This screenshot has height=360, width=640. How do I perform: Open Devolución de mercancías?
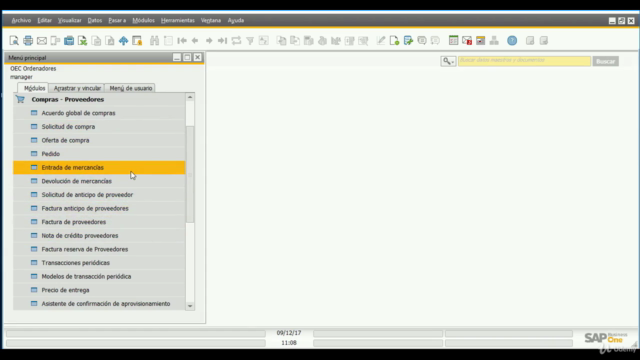[x=99, y=181]
